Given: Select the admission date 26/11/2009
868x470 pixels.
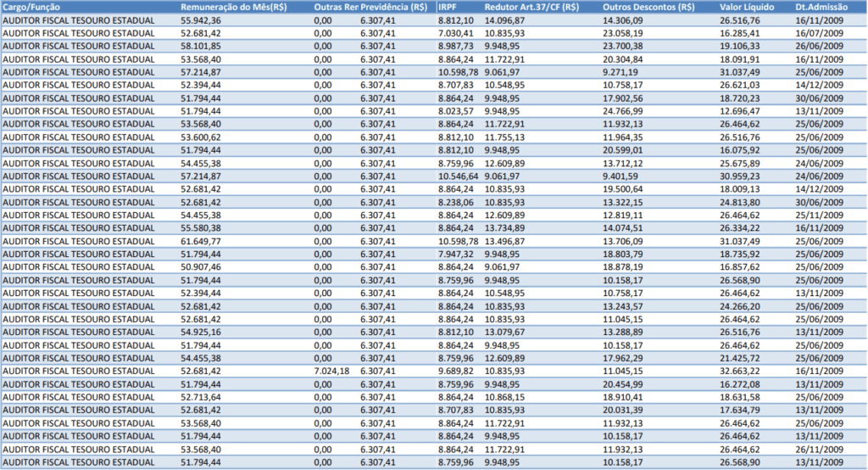Looking at the screenshot, I should coord(822,449).
